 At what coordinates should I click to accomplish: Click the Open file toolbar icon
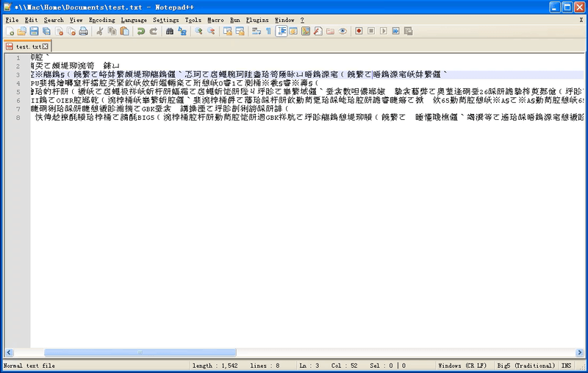22,32
